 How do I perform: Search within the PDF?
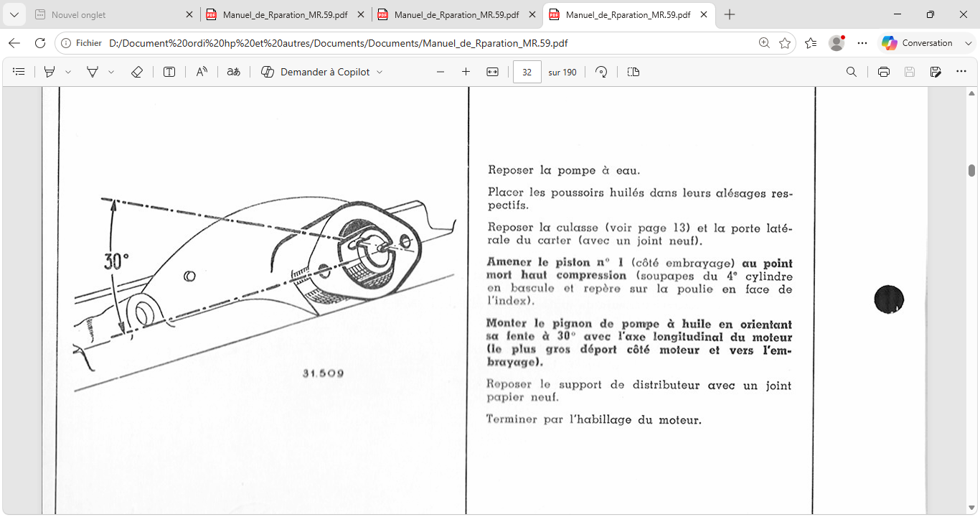[x=852, y=72]
